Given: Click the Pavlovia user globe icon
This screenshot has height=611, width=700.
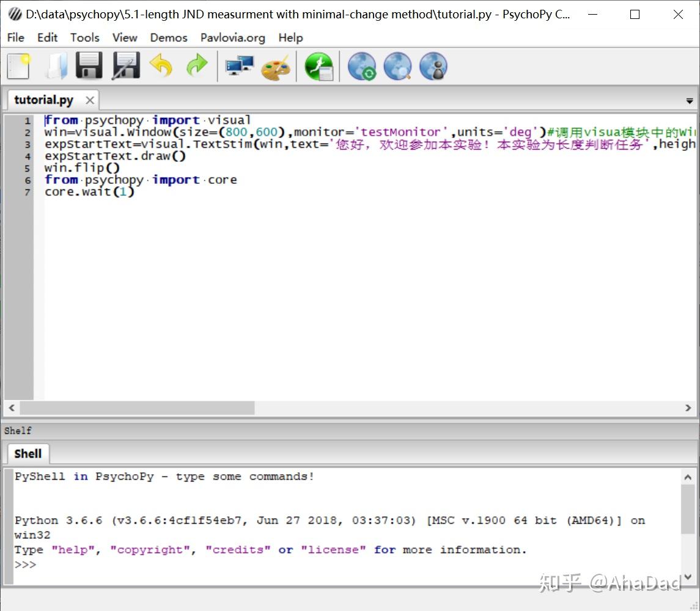Looking at the screenshot, I should click(433, 67).
